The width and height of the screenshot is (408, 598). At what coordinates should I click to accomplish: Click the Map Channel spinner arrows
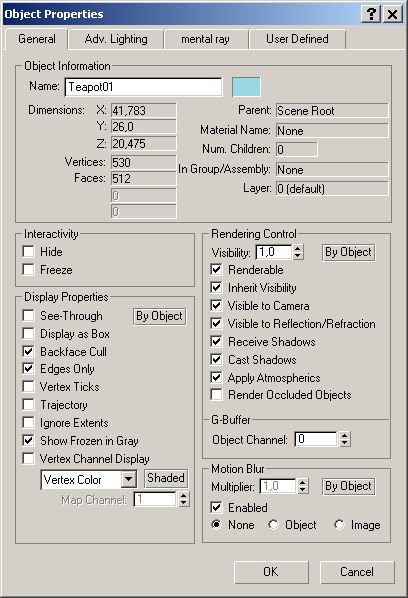(184, 499)
